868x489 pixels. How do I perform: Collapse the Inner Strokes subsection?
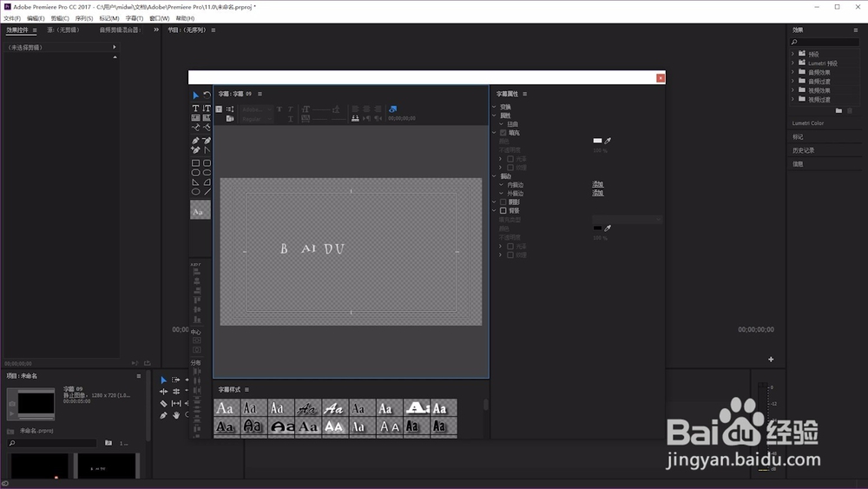[501, 185]
